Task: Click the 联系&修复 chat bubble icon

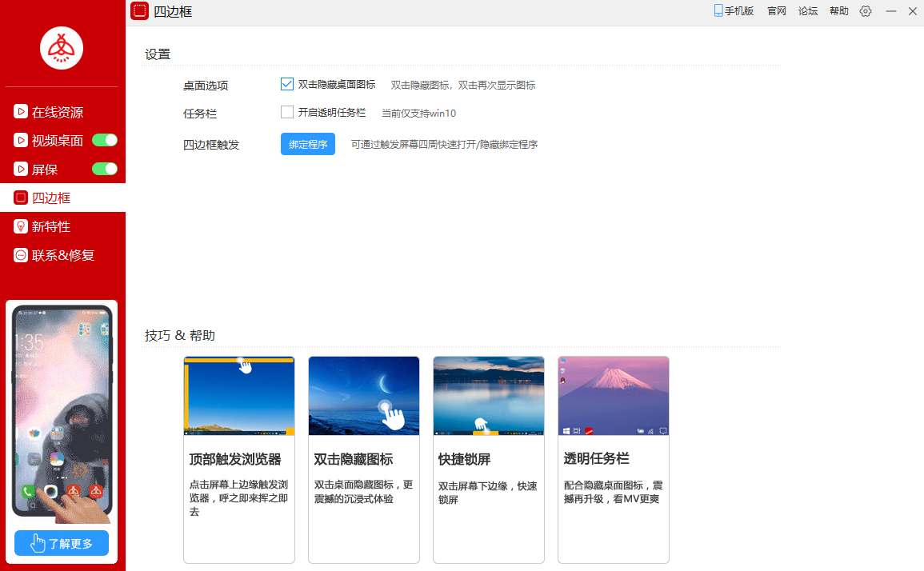Action: (21, 255)
